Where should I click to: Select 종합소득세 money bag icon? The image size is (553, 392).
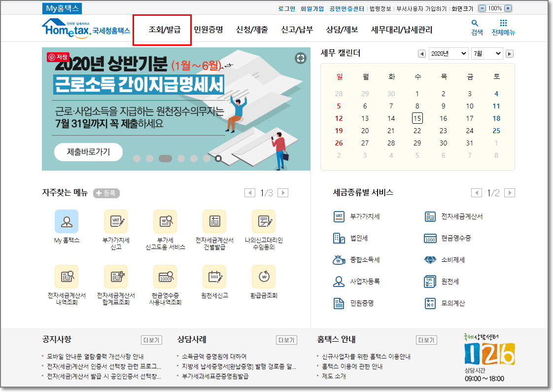[x=339, y=260]
